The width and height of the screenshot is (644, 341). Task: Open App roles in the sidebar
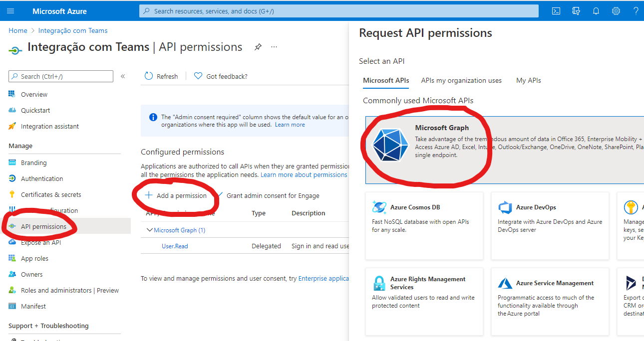pyautogui.click(x=34, y=258)
